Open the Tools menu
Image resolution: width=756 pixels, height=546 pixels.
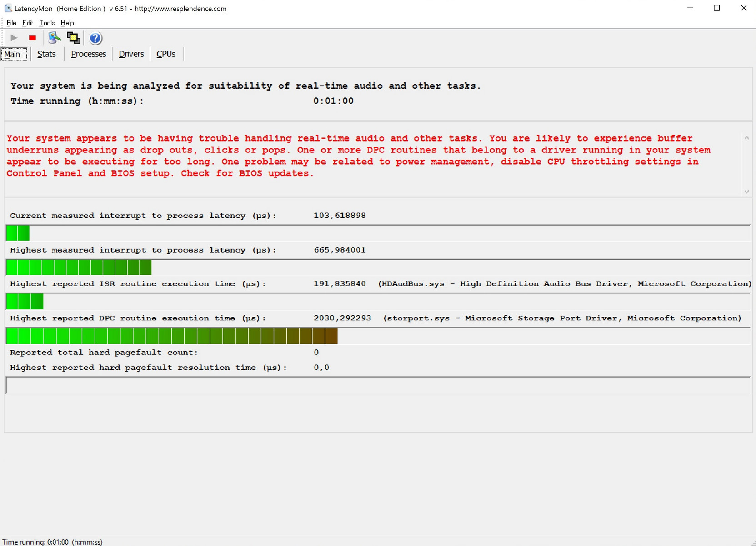pos(47,23)
